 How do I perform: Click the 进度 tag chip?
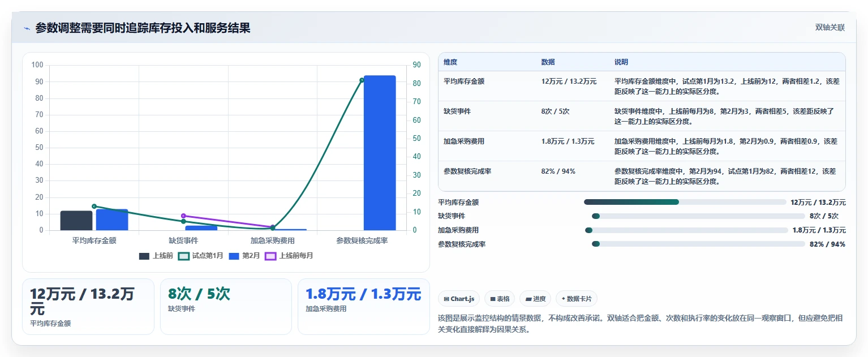(535, 299)
